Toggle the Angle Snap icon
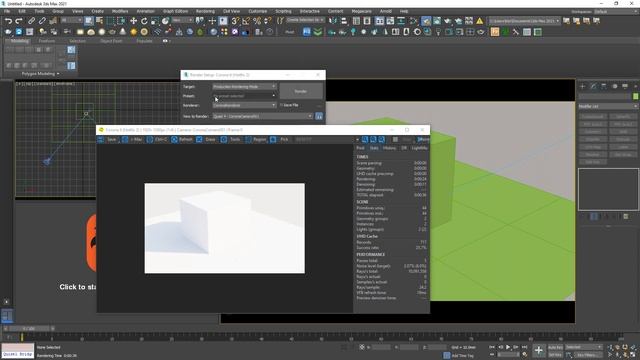Image resolution: width=640 pixels, height=360 pixels. 246,21
